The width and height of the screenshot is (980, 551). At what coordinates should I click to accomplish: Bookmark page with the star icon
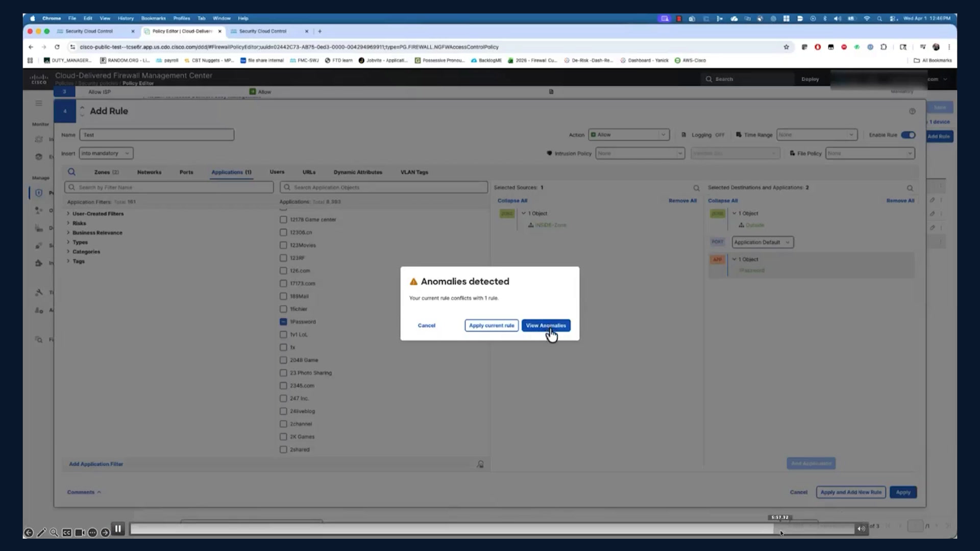click(x=787, y=47)
